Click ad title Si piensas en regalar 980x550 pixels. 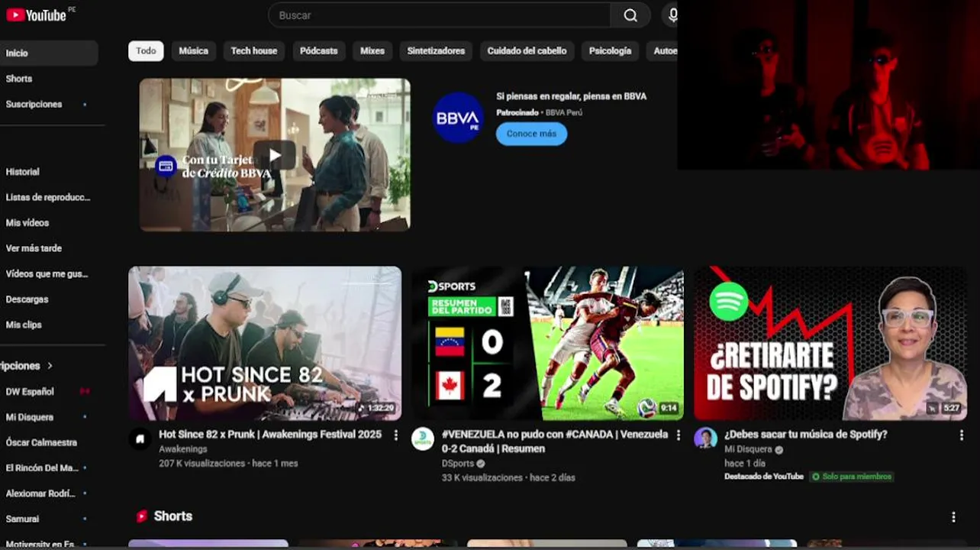[x=572, y=96]
